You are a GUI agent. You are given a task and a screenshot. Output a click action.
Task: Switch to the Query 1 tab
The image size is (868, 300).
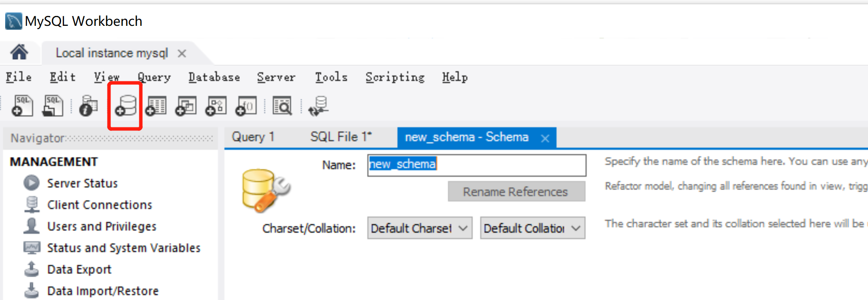click(x=253, y=137)
